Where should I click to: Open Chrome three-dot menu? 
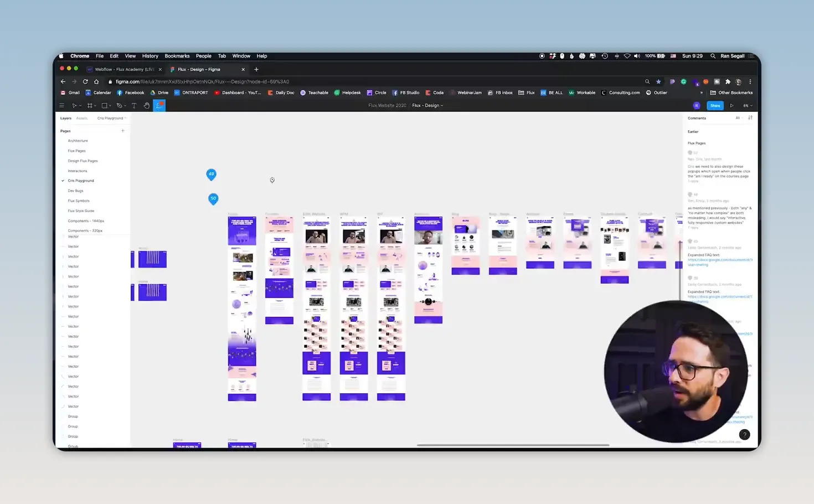pyautogui.click(x=750, y=81)
